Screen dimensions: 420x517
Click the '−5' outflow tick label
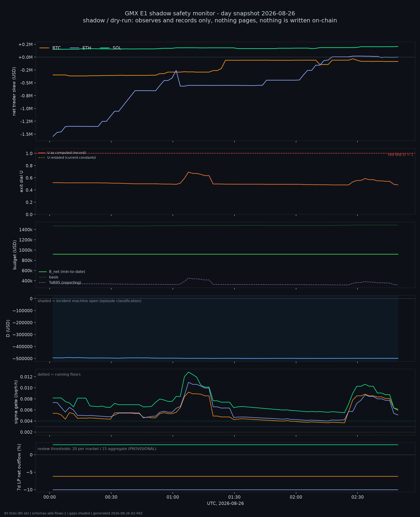coord(30,472)
